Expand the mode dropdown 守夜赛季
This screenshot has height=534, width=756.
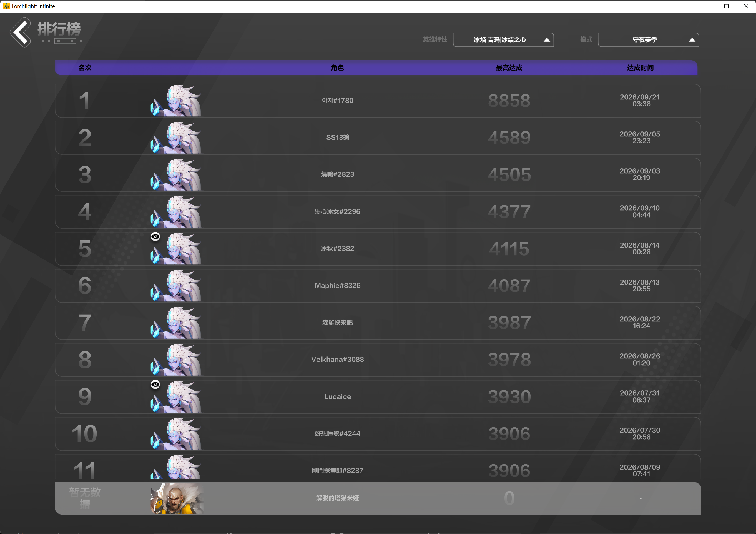click(648, 40)
